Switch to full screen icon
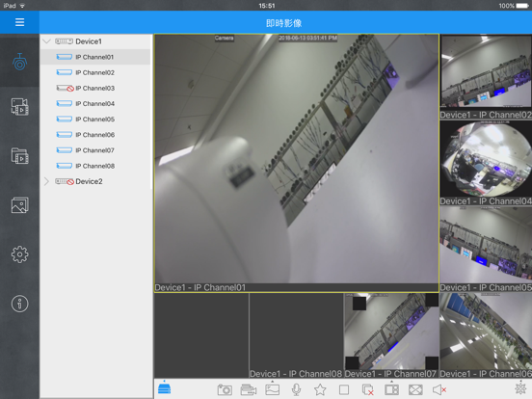 (415, 389)
